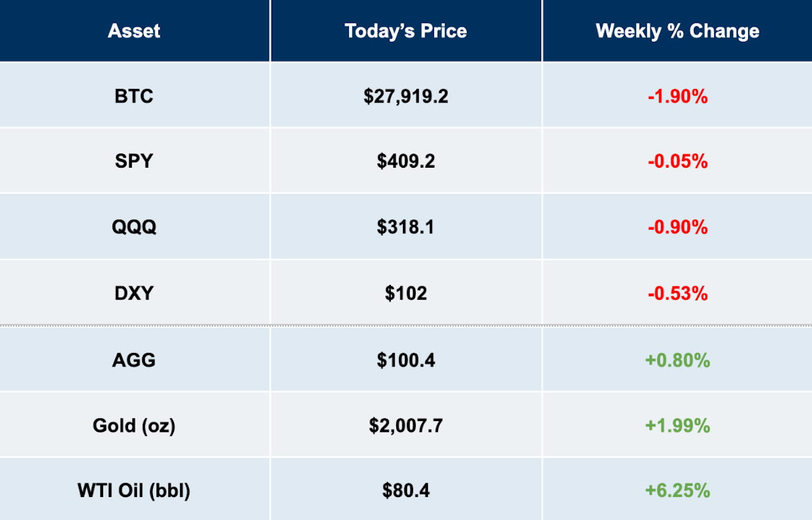The width and height of the screenshot is (812, 520).
Task: Click the Asset column header
Action: [x=134, y=31]
